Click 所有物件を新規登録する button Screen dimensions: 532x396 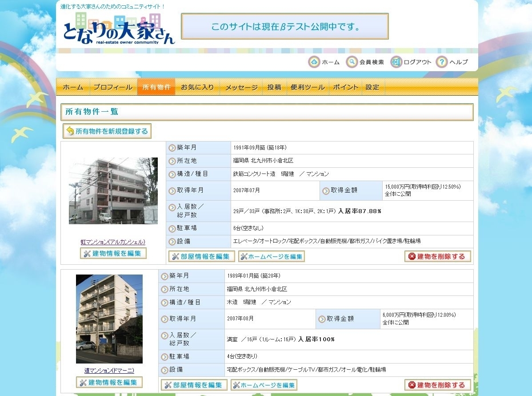click(x=107, y=131)
